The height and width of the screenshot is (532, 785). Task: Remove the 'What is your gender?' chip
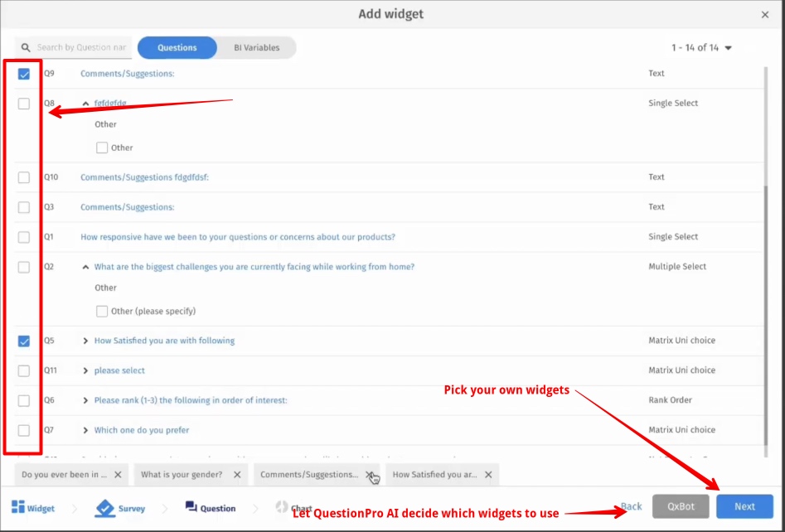(x=236, y=474)
